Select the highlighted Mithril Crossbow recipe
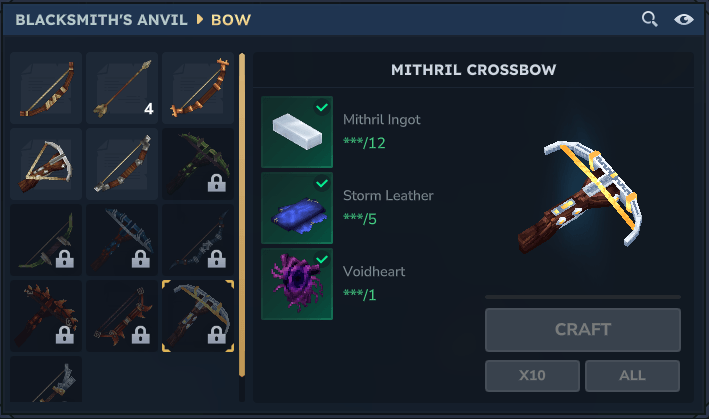The height and width of the screenshot is (419, 709). click(x=198, y=316)
